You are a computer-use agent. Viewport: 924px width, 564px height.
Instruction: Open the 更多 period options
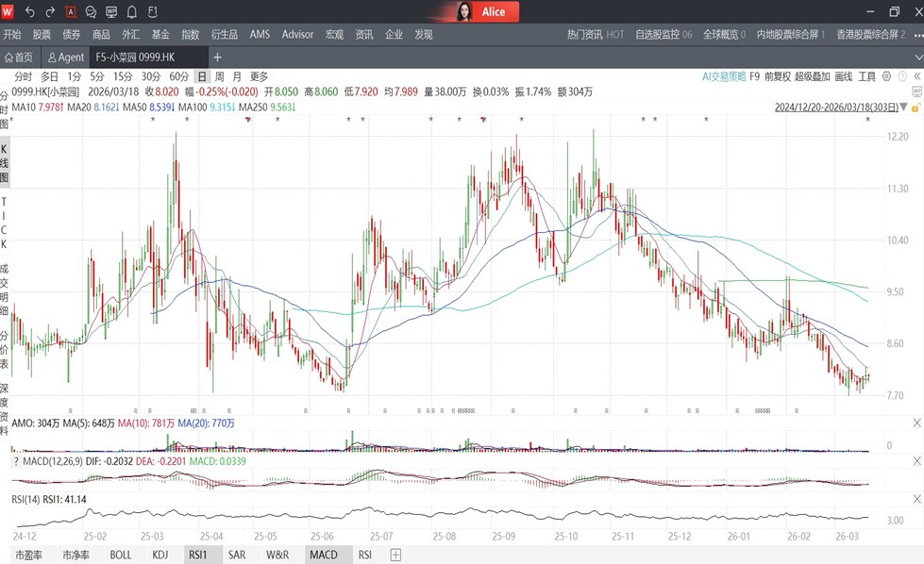tap(259, 76)
